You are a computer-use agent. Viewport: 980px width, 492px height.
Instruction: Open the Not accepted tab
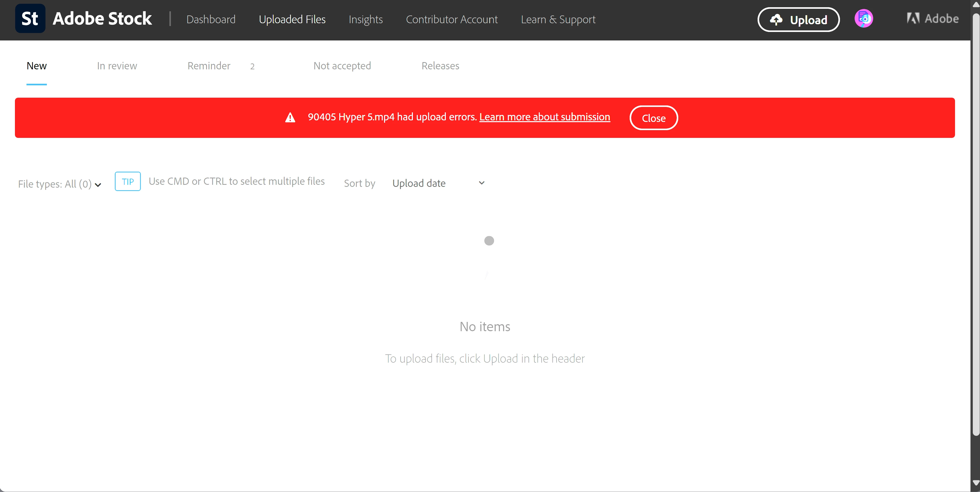[x=342, y=66]
